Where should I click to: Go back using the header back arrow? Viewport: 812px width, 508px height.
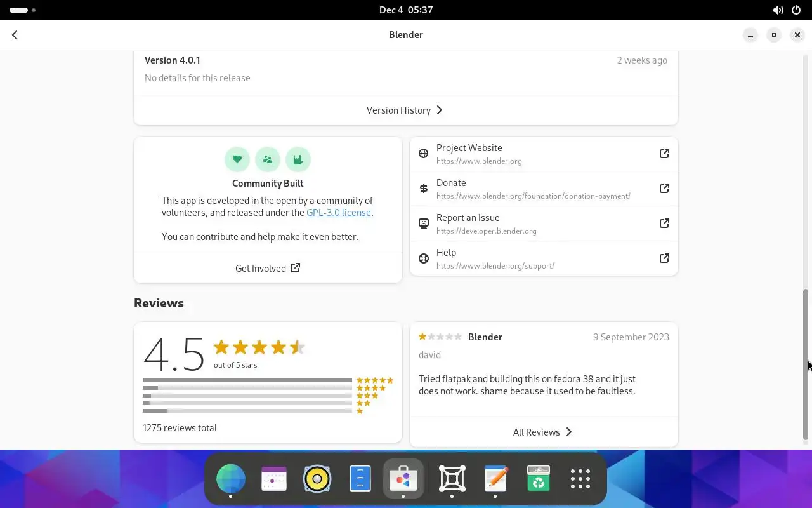click(15, 35)
